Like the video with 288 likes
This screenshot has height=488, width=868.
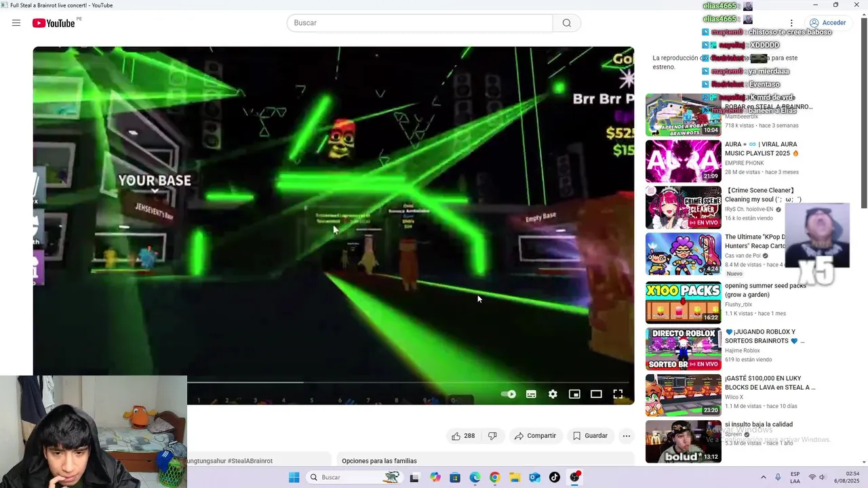tap(463, 436)
